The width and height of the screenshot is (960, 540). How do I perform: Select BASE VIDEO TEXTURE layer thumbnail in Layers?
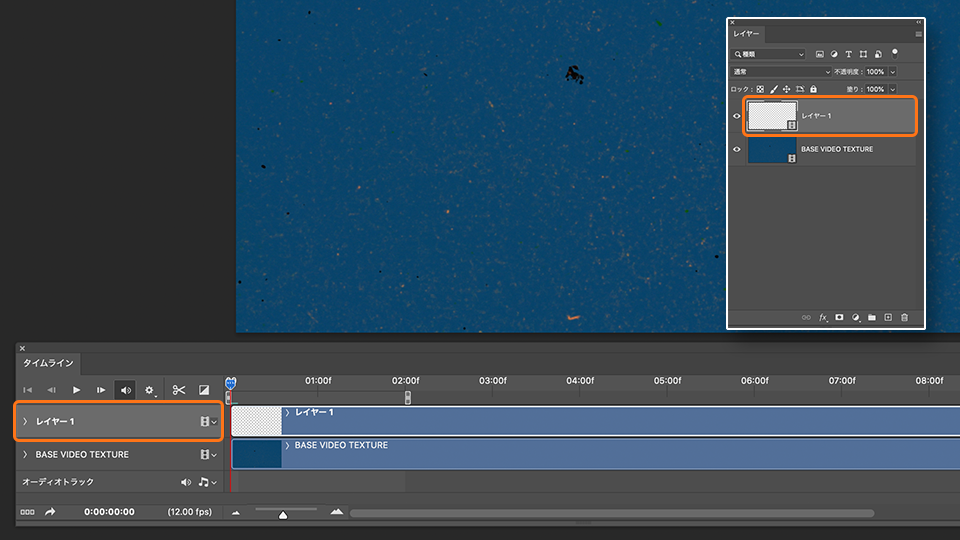pos(771,150)
